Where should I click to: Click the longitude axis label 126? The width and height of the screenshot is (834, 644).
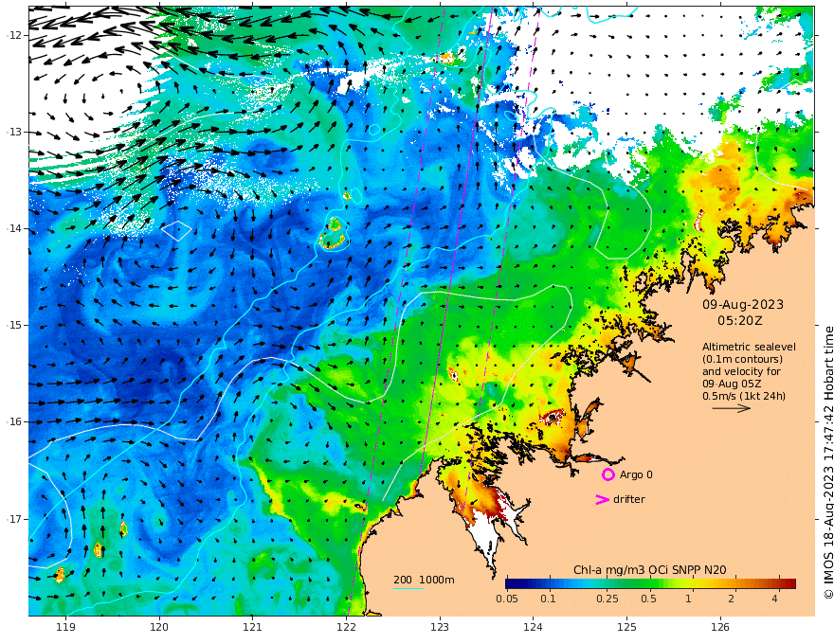pos(720,628)
